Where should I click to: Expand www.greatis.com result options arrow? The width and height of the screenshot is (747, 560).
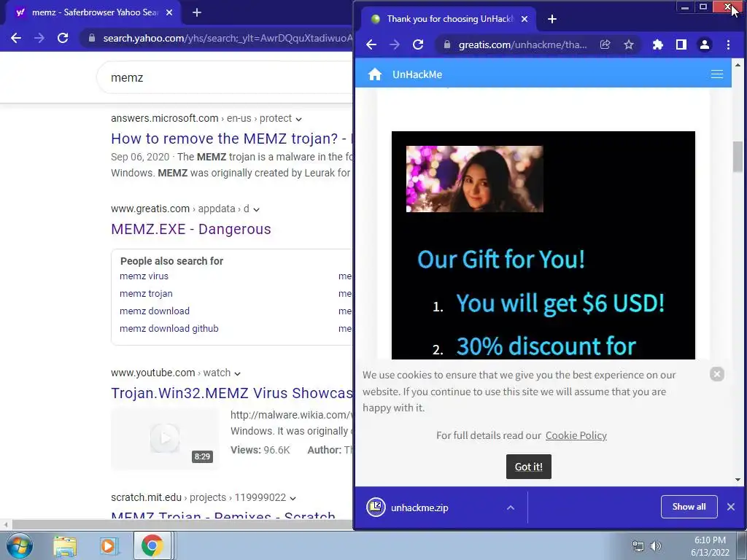pyautogui.click(x=256, y=209)
